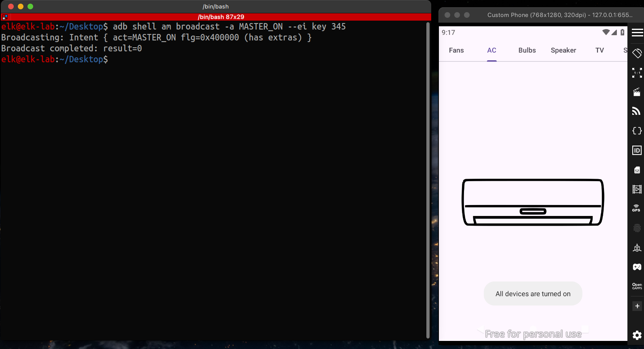Open the Genymotion hamburger menu
This screenshot has height=349, width=644.
point(637,33)
